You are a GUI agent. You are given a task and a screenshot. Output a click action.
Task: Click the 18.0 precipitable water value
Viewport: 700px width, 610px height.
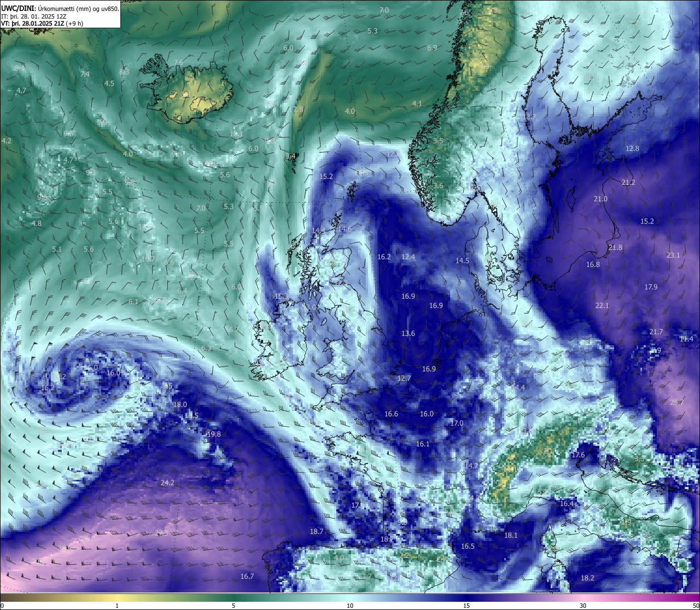(x=180, y=404)
